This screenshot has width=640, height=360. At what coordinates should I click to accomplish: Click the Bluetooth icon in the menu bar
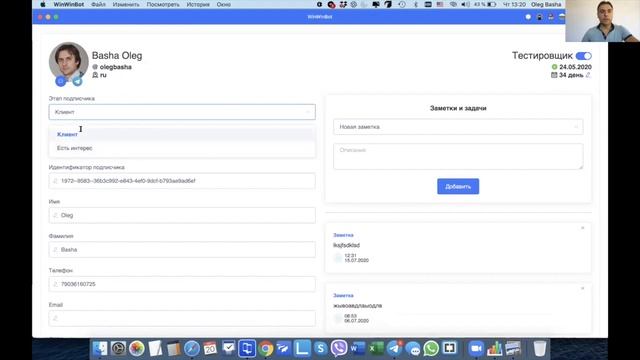(x=416, y=4)
